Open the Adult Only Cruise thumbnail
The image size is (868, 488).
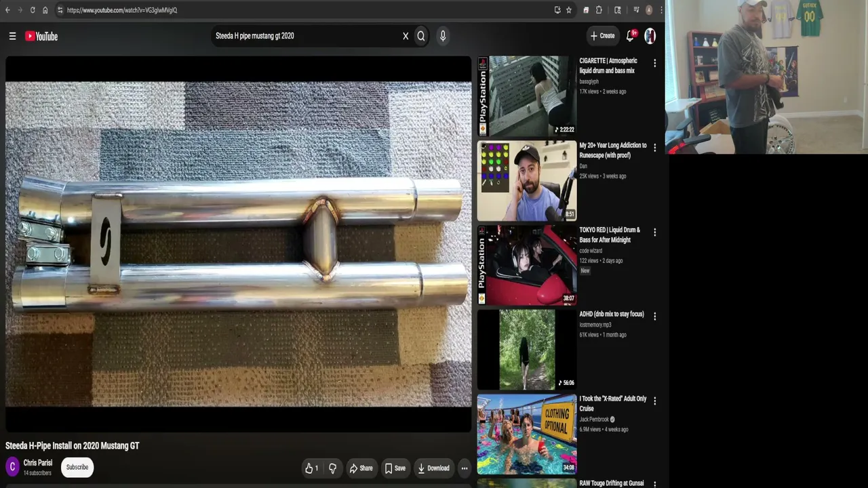click(x=527, y=434)
